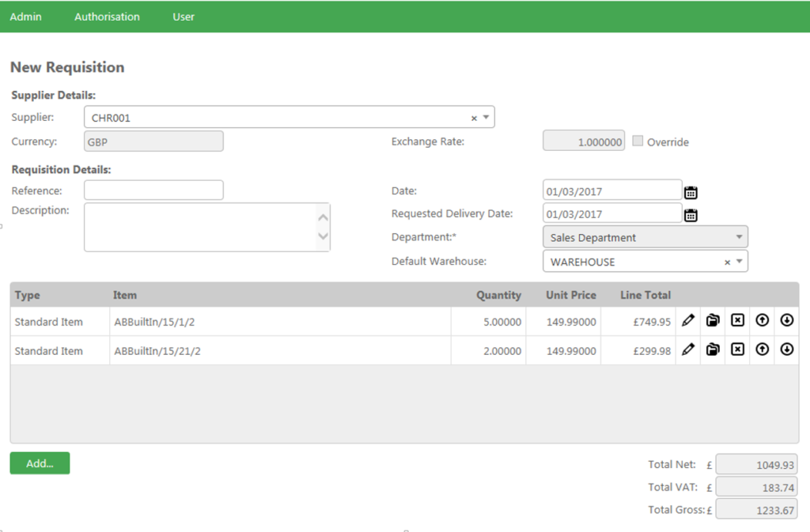Click the Currency field showing GBP
The height and width of the screenshot is (532, 810).
tap(154, 141)
